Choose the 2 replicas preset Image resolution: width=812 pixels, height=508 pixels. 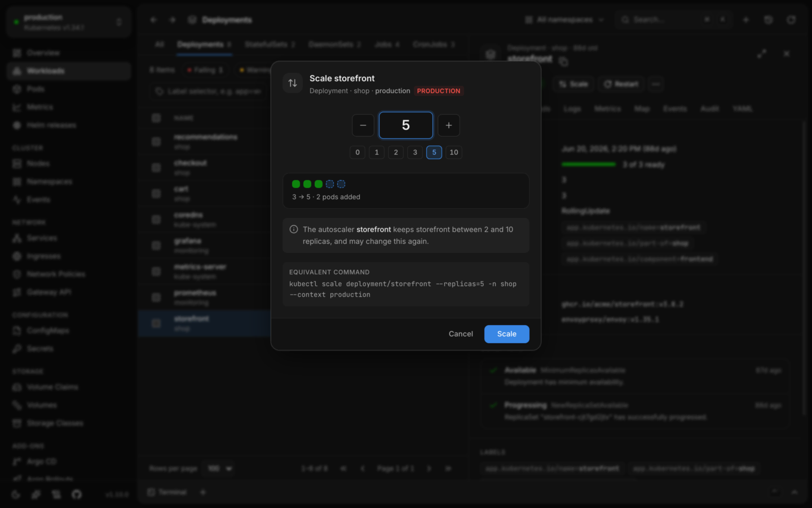[396, 152]
